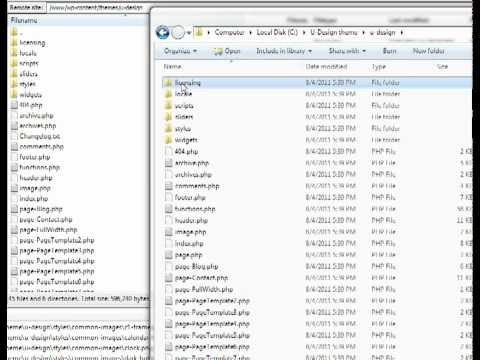Go back in Explorer with Back arrow
The image size is (480, 360).
point(162,33)
